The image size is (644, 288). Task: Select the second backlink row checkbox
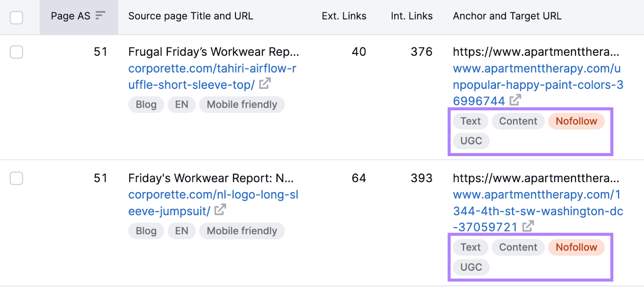click(16, 178)
